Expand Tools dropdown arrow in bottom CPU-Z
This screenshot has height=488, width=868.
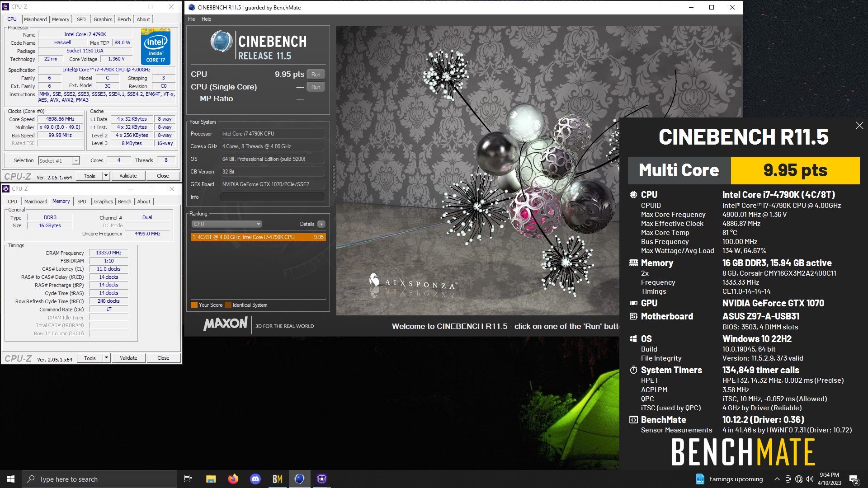(106, 358)
